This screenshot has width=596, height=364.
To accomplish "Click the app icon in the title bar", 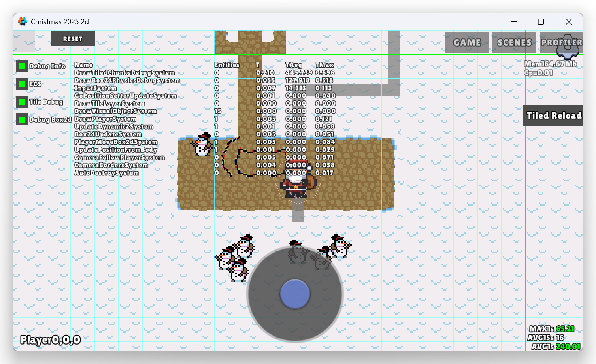I will (x=23, y=21).
